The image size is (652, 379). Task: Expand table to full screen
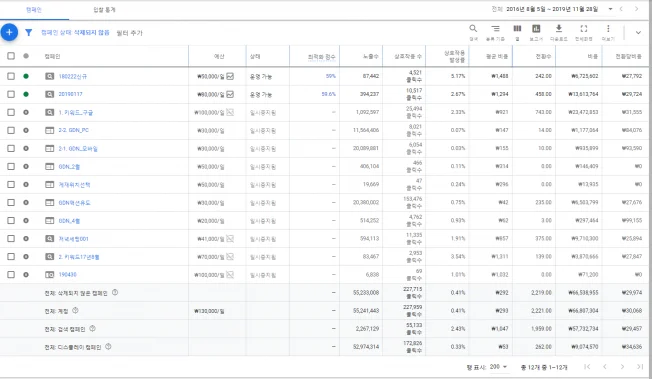point(584,28)
